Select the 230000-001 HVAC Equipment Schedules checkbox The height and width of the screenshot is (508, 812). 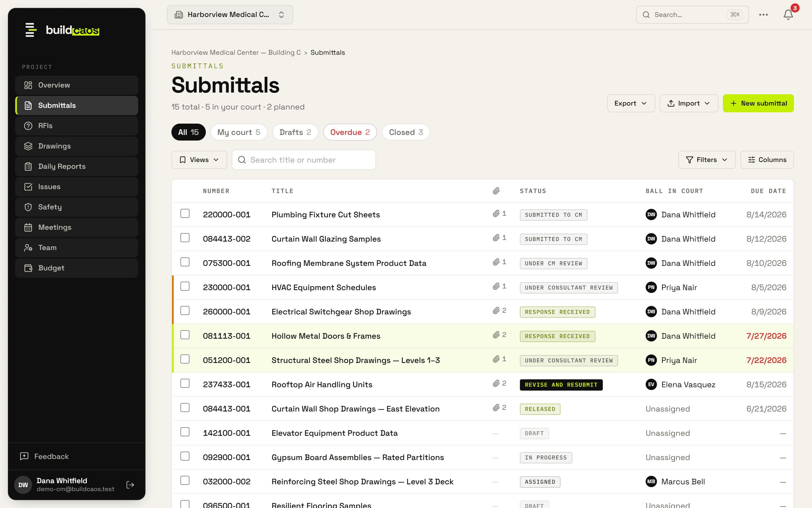click(x=185, y=286)
